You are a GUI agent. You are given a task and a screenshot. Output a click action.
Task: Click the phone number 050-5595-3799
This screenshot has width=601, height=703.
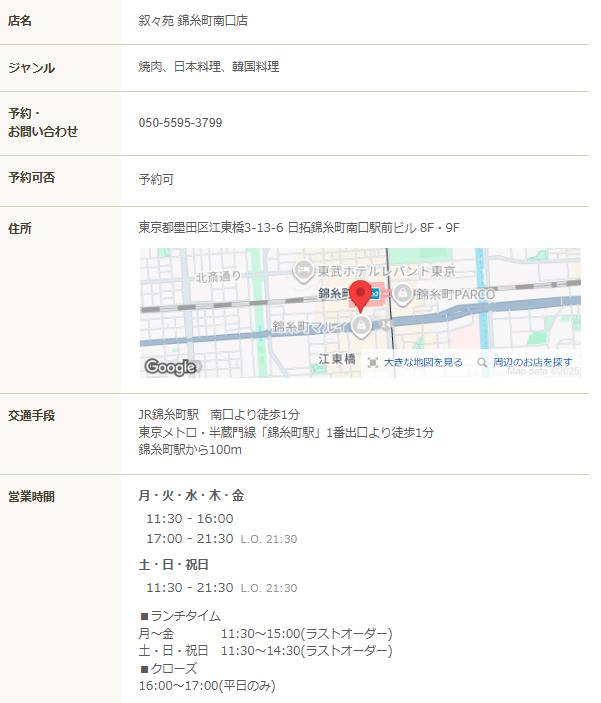[180, 123]
